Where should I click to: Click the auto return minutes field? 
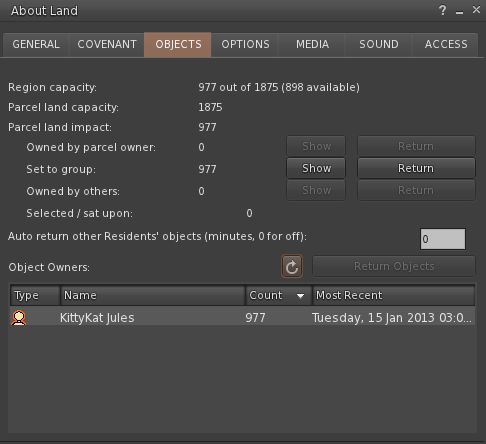(443, 239)
